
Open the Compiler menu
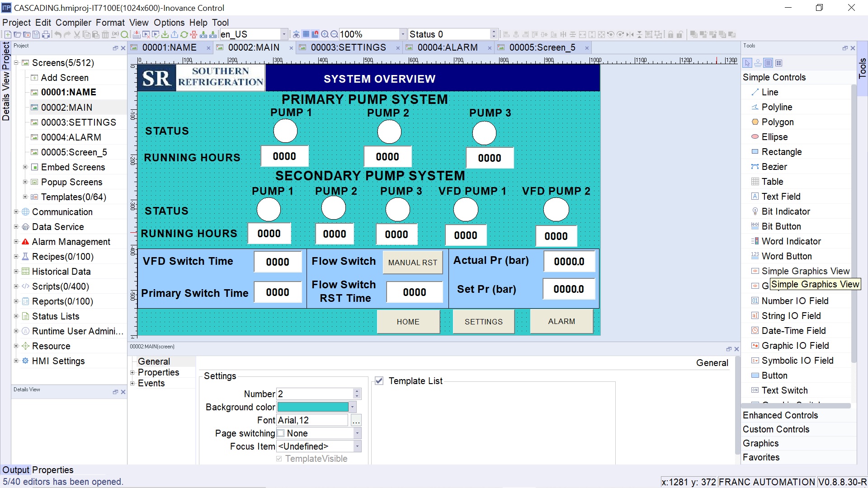click(x=73, y=23)
